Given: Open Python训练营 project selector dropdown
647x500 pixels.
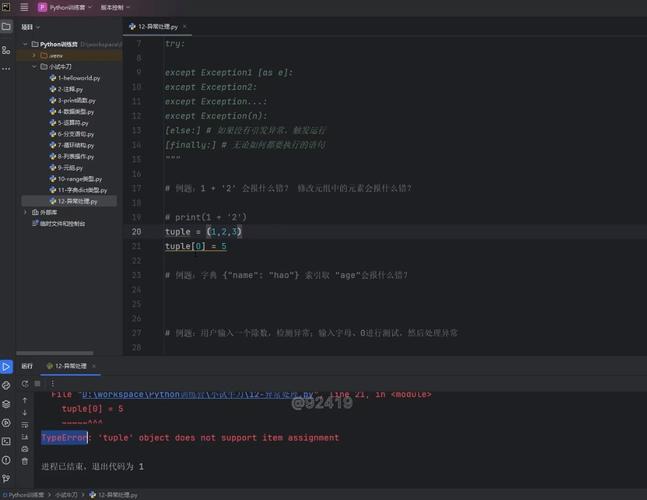Looking at the screenshot, I should 65,7.
